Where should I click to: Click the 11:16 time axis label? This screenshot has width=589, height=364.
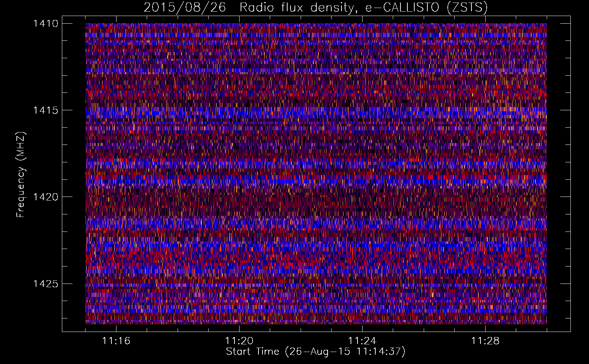(x=116, y=341)
